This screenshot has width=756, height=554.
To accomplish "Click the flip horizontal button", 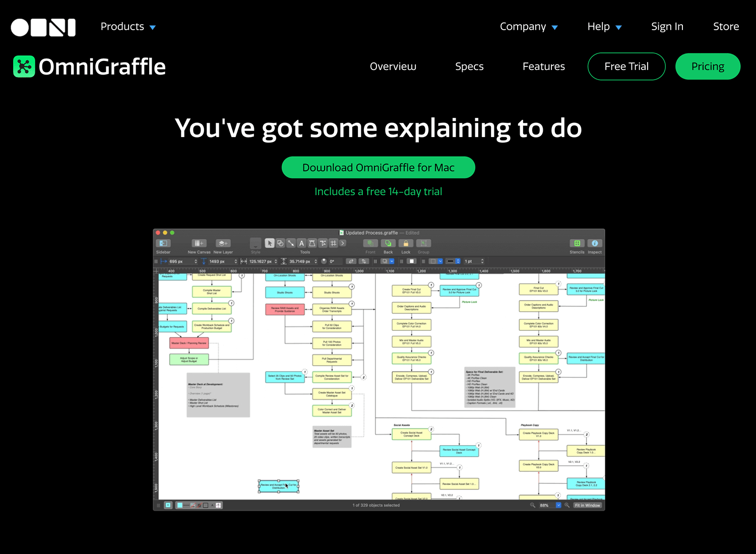I will click(351, 261).
